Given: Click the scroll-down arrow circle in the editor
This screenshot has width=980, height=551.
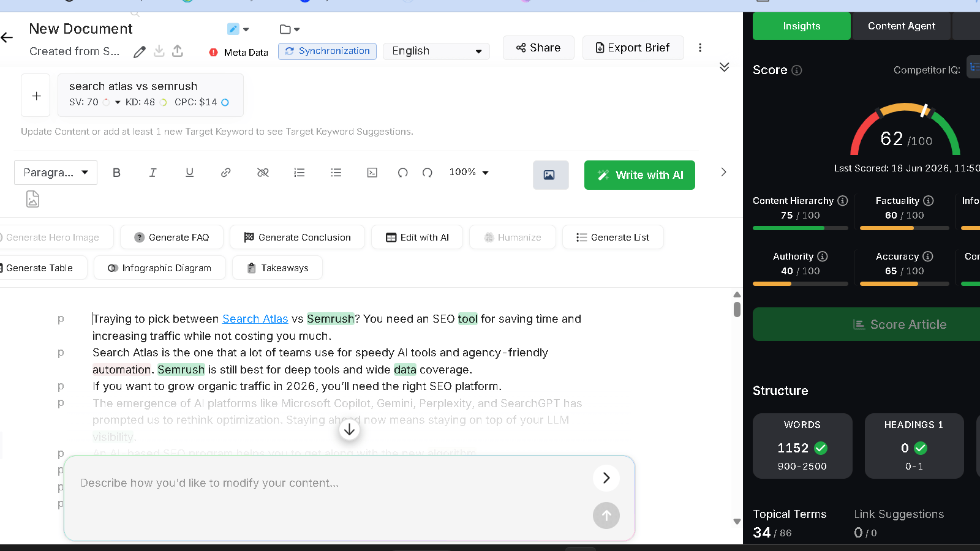Looking at the screenshot, I should pos(349,430).
